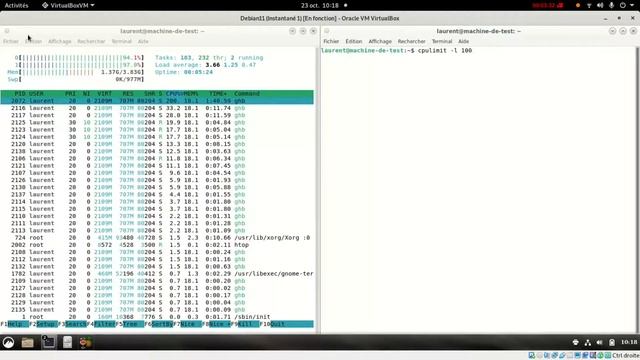
Task: Open the text document icon in guest taskbar
Action: point(67,342)
